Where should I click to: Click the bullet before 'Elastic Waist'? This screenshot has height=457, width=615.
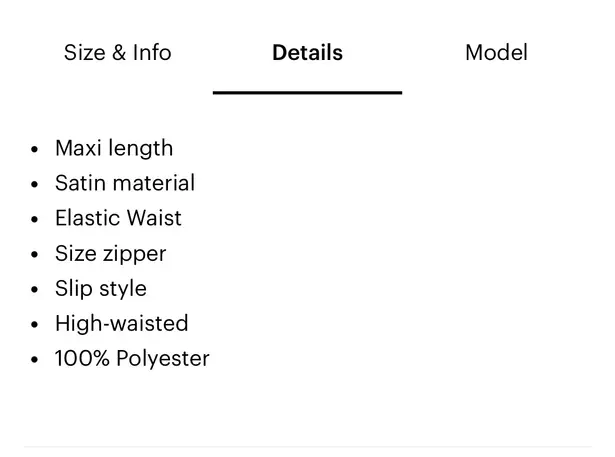coord(35,220)
